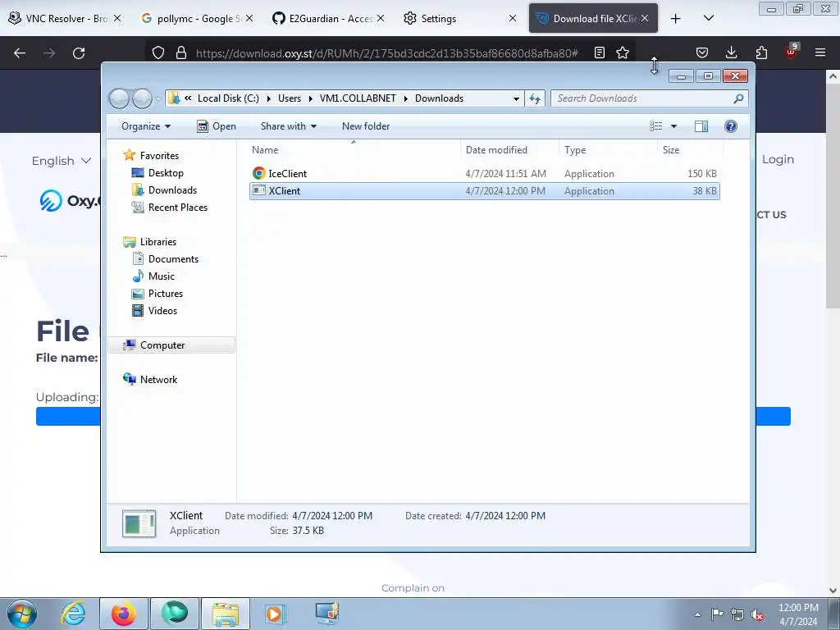This screenshot has height=630, width=840.
Task: Click the search magnifier icon
Action: click(x=738, y=98)
